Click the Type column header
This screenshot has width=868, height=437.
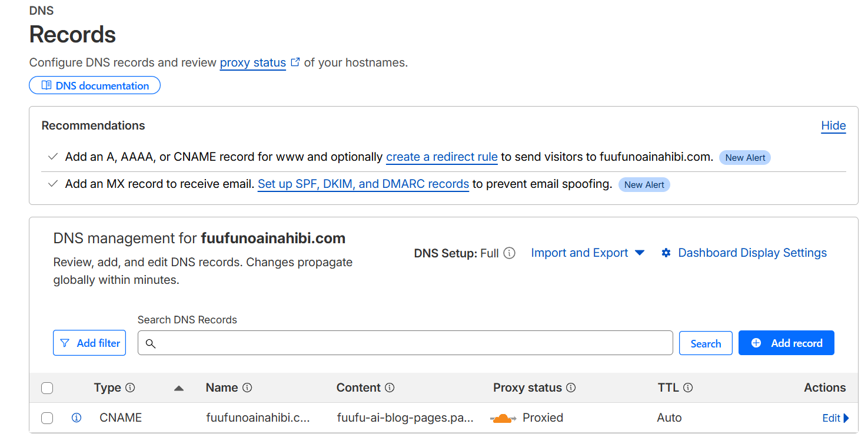(107, 388)
